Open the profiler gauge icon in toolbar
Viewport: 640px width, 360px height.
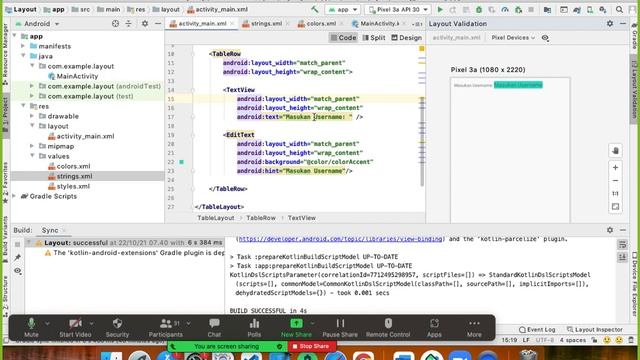pyautogui.click(x=505, y=9)
